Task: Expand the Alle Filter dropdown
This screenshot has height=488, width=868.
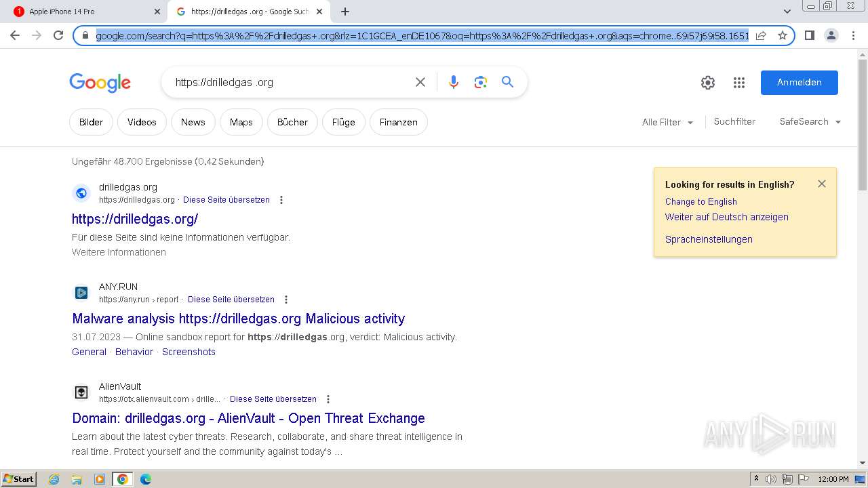Action: pos(668,122)
